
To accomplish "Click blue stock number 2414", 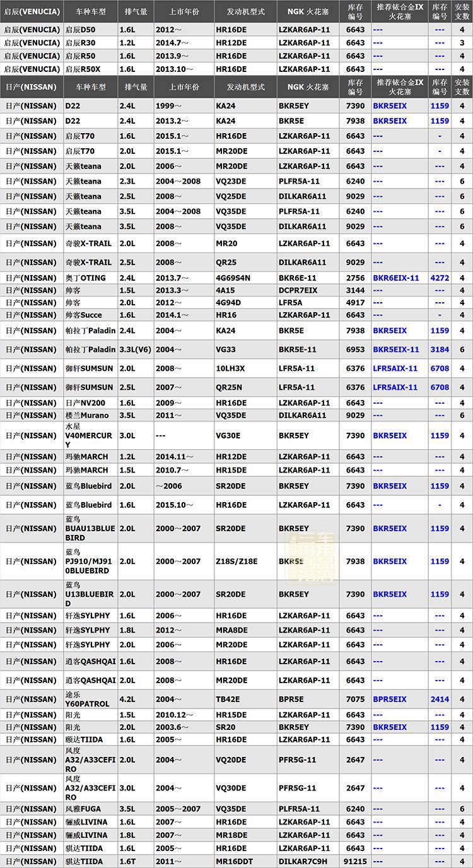I will click(x=440, y=700).
